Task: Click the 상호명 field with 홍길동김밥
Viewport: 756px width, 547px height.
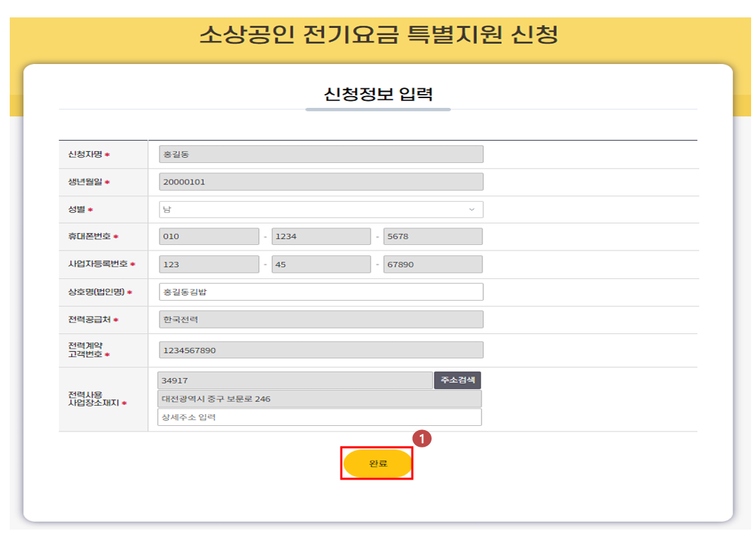Action: point(321,292)
